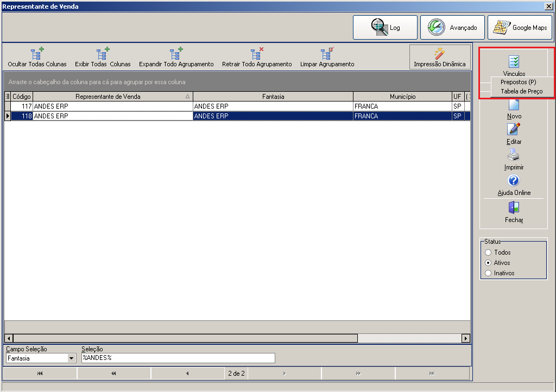The height and width of the screenshot is (392, 556).
Task: Open the Log viewer button
Action: (x=385, y=27)
